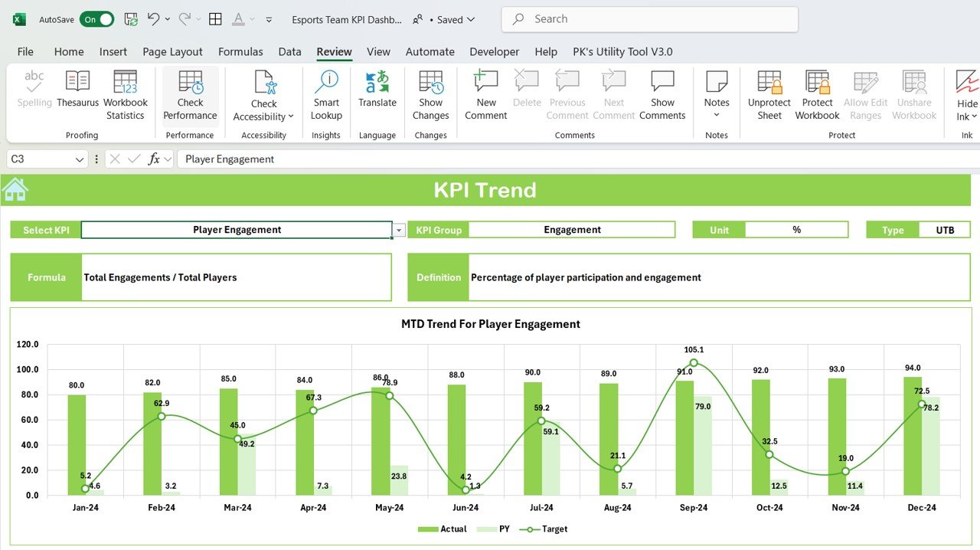Click the sharing people icon in title bar

[x=418, y=19]
